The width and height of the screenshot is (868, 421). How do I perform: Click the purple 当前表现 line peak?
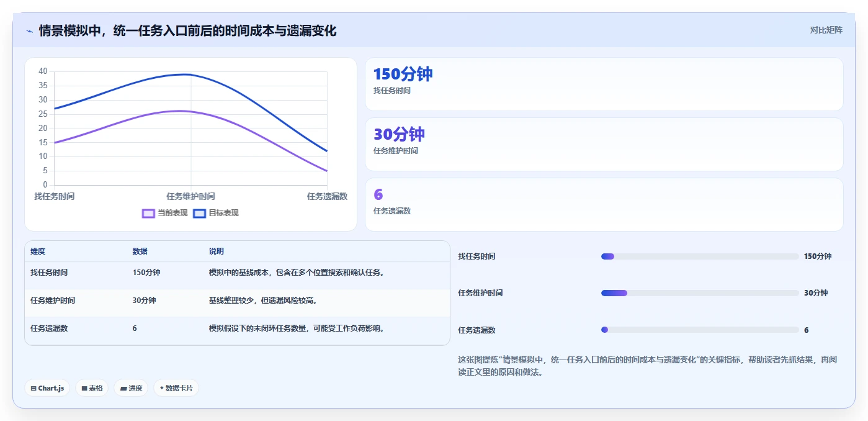pos(180,111)
